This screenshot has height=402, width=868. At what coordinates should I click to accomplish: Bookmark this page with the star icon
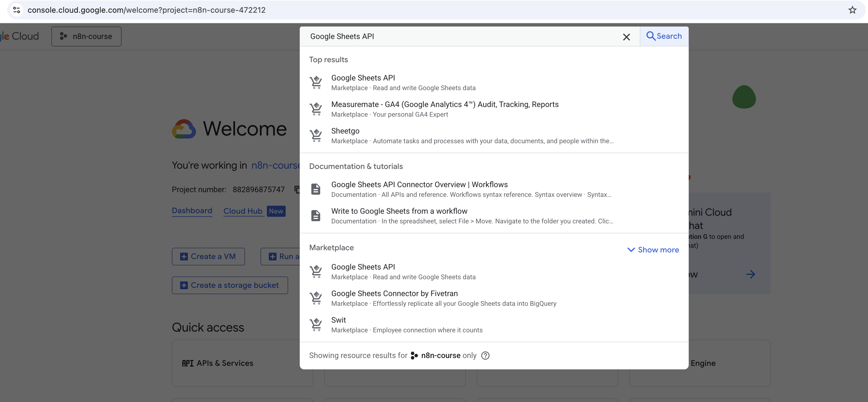pyautogui.click(x=852, y=10)
